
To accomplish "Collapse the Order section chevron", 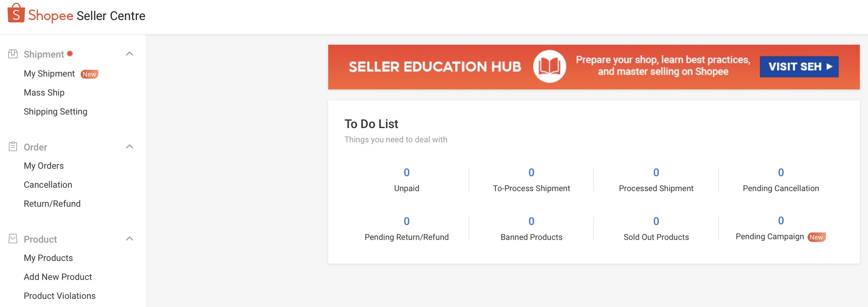I will (x=130, y=147).
